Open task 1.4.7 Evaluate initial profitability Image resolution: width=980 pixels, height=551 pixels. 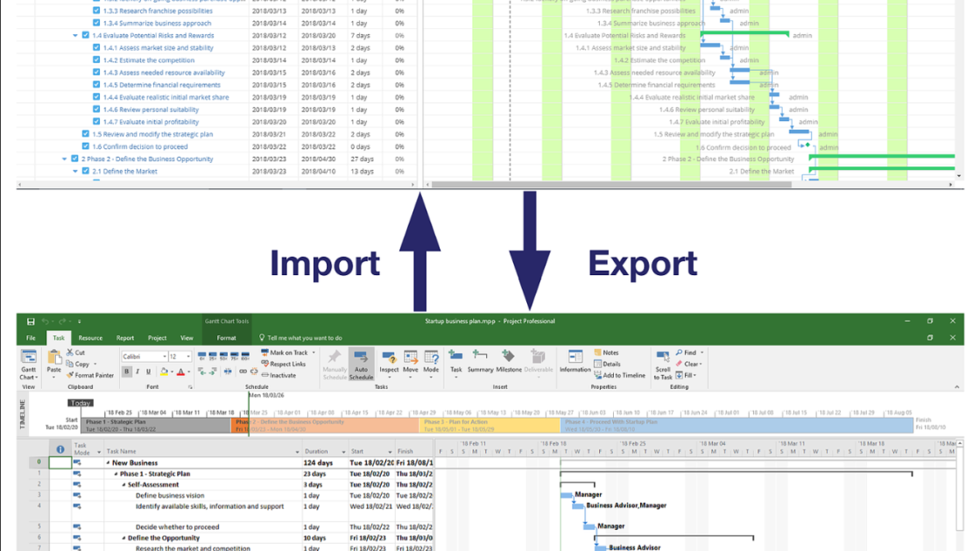tap(151, 122)
